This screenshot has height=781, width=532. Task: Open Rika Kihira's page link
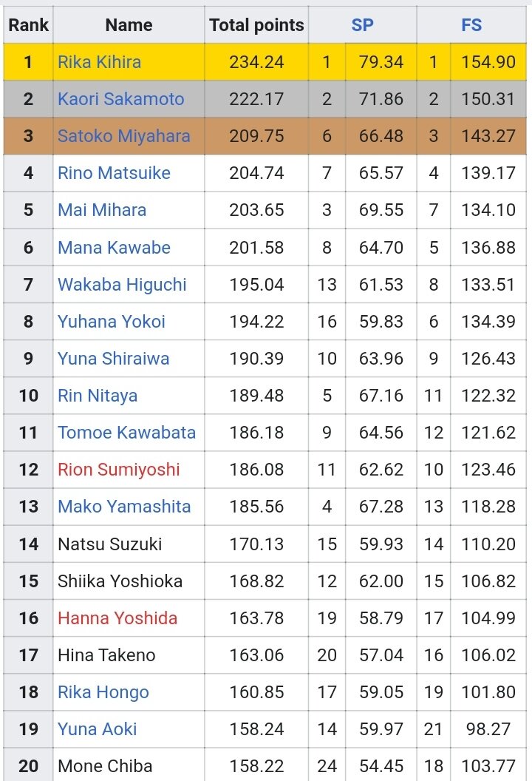point(100,62)
